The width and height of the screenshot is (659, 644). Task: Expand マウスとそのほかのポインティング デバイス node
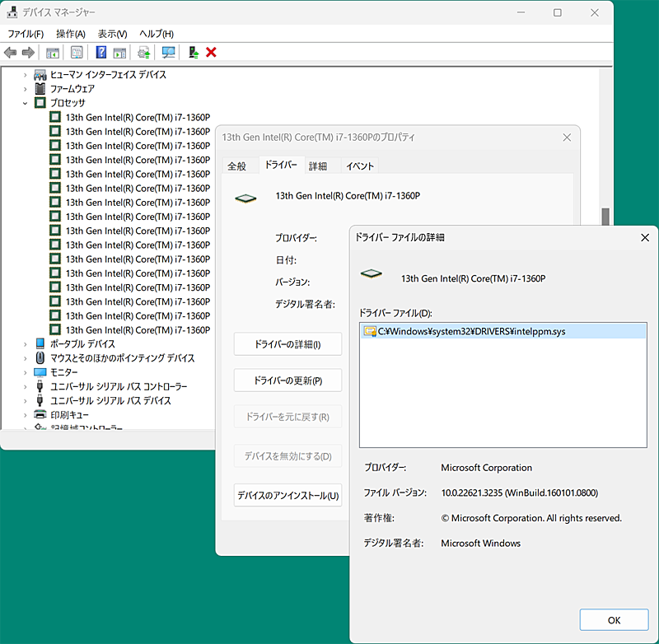(26, 358)
